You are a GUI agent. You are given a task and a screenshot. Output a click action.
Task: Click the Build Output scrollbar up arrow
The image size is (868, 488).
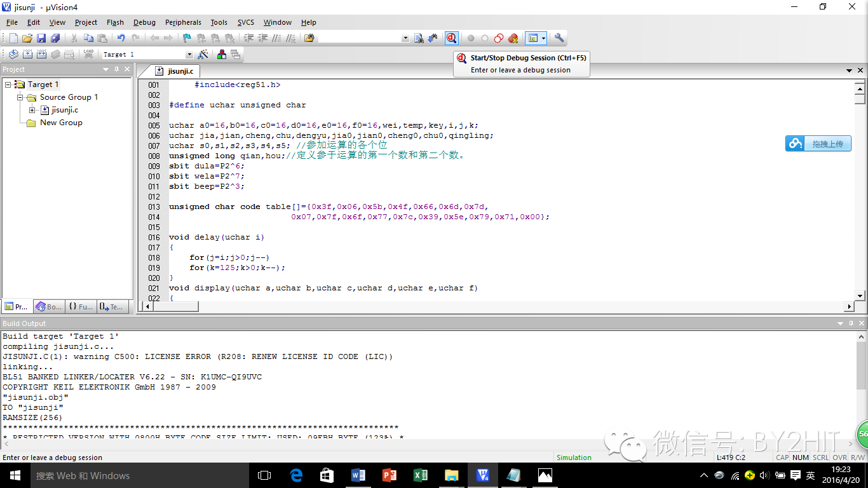click(862, 336)
